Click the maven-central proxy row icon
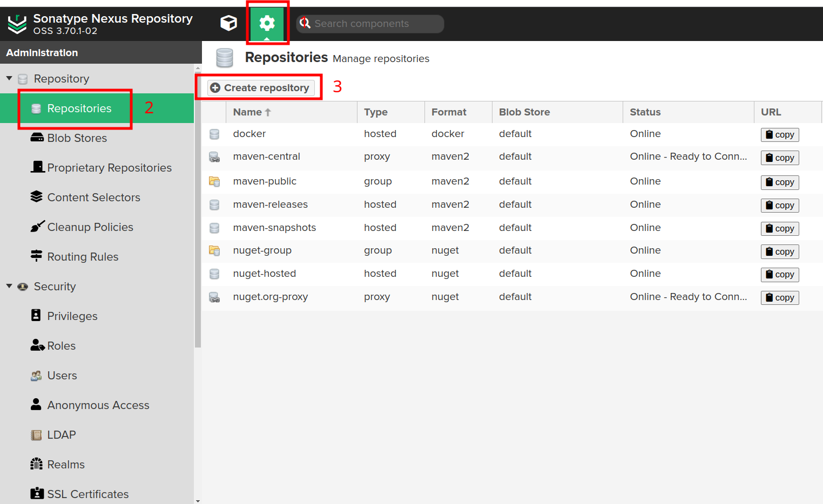Viewport: 823px width, 504px height. pyautogui.click(x=214, y=157)
